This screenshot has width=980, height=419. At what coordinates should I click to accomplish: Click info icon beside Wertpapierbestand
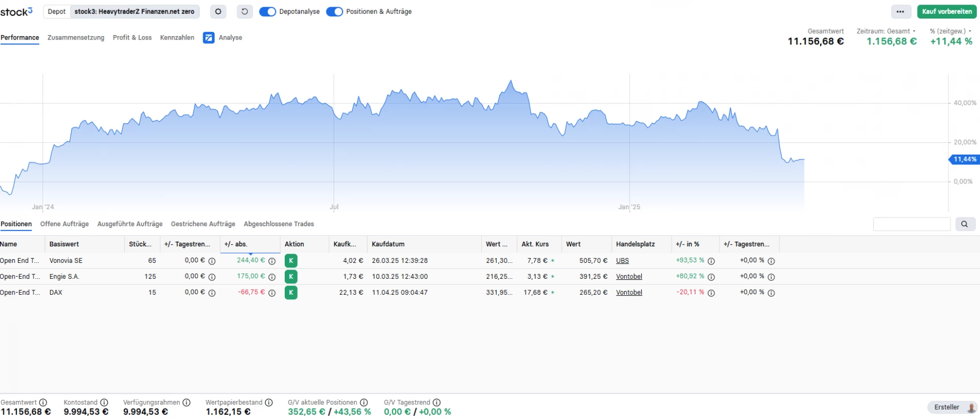pyautogui.click(x=269, y=403)
